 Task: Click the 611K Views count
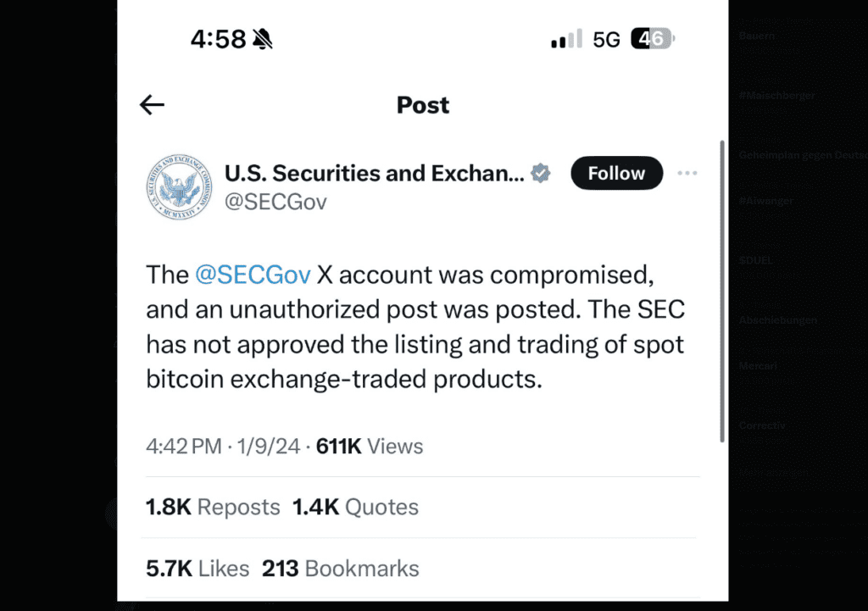(370, 446)
